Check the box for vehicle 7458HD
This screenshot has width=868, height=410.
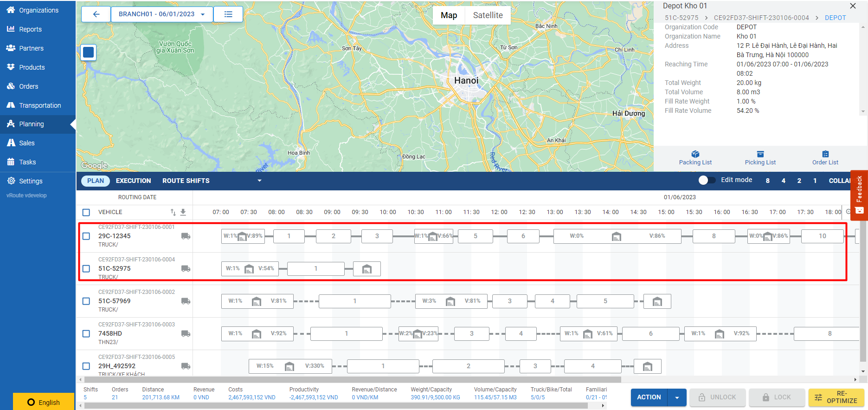[x=86, y=333]
